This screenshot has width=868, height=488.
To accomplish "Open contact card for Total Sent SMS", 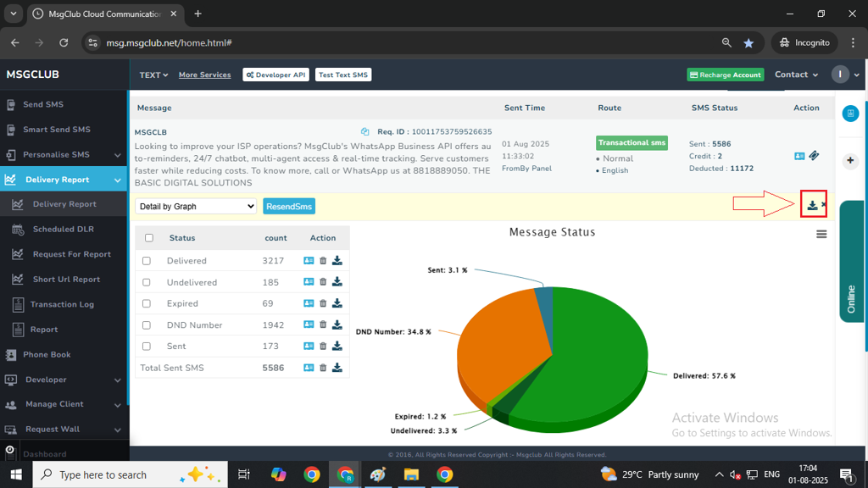I will [x=309, y=368].
